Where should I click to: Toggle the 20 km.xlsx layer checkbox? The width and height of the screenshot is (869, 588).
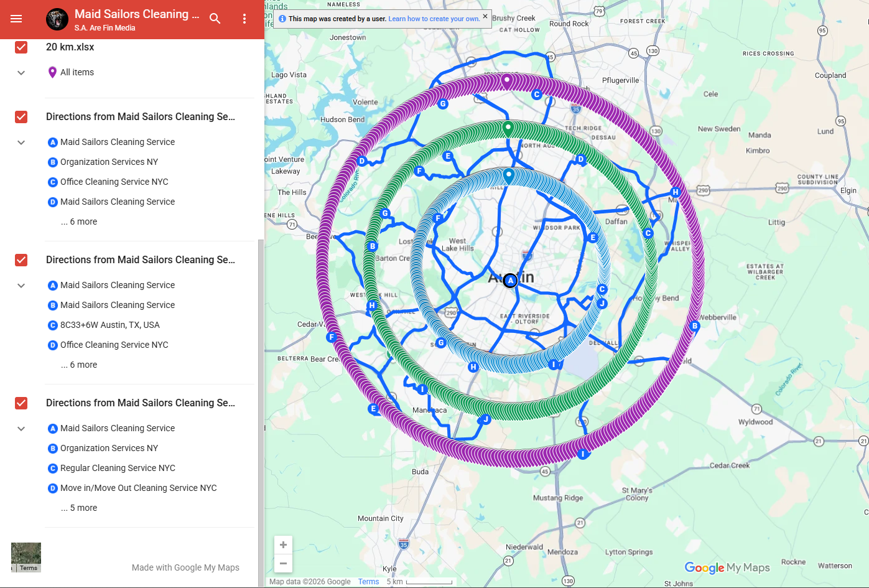(x=21, y=47)
